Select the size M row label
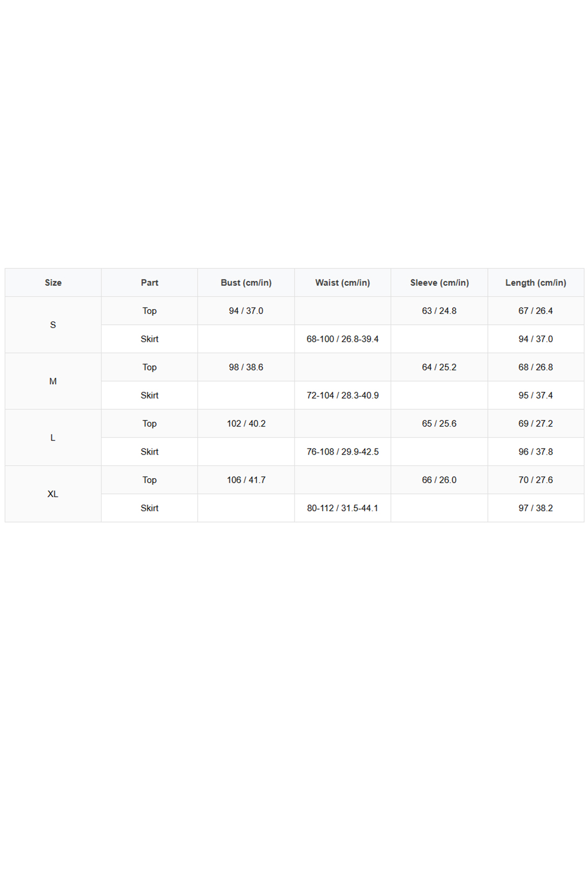The image size is (588, 882). pos(53,381)
